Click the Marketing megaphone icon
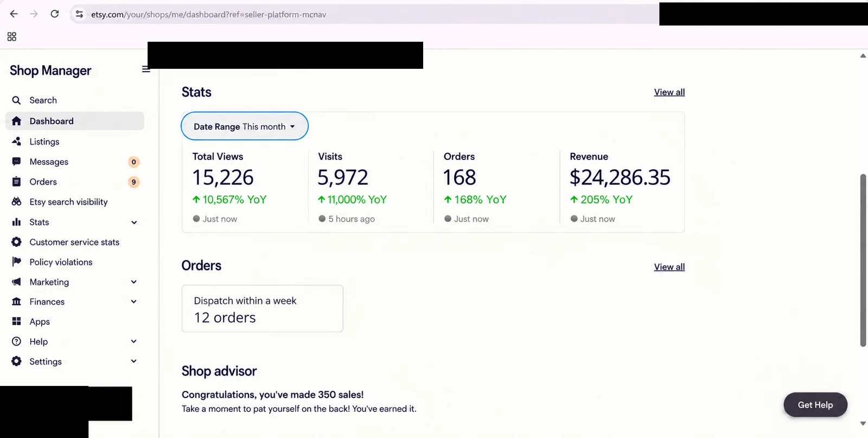868x438 pixels. point(17,282)
